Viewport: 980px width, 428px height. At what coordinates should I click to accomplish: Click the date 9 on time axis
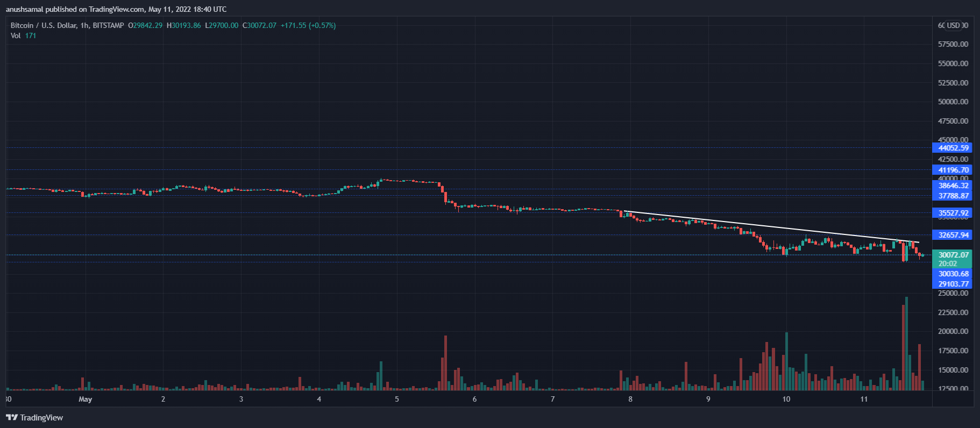click(708, 399)
